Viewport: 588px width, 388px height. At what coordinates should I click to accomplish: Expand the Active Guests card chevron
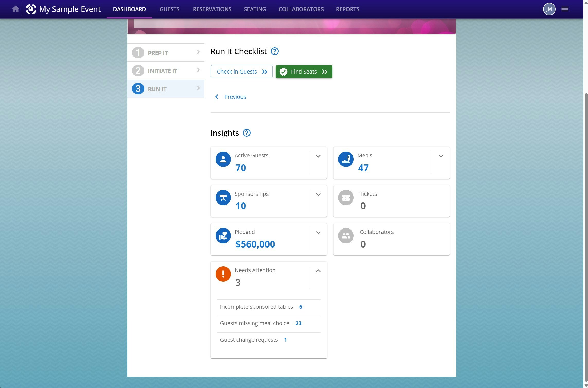318,156
